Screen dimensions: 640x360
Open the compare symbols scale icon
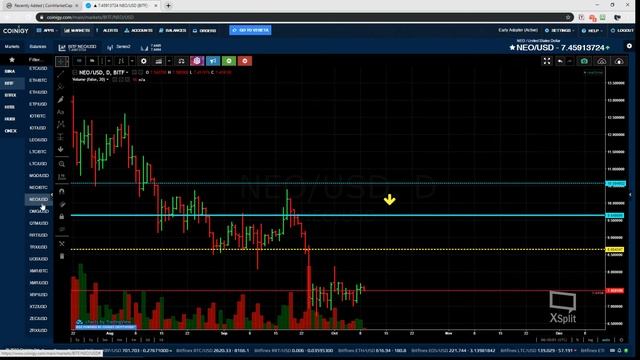[x=181, y=61]
